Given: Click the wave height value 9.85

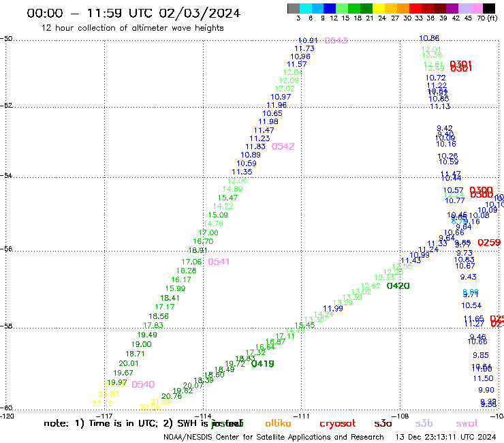Looking at the screenshot, I should (x=481, y=356).
